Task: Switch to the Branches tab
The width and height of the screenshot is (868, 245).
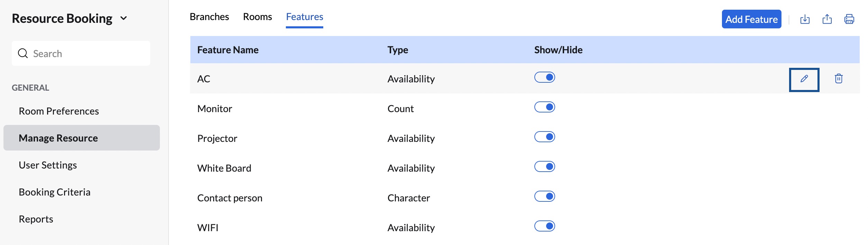Action: click(x=209, y=17)
